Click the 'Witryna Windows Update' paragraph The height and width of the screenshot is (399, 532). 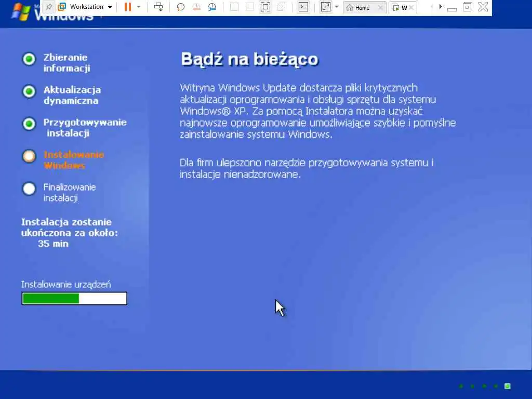click(x=318, y=111)
